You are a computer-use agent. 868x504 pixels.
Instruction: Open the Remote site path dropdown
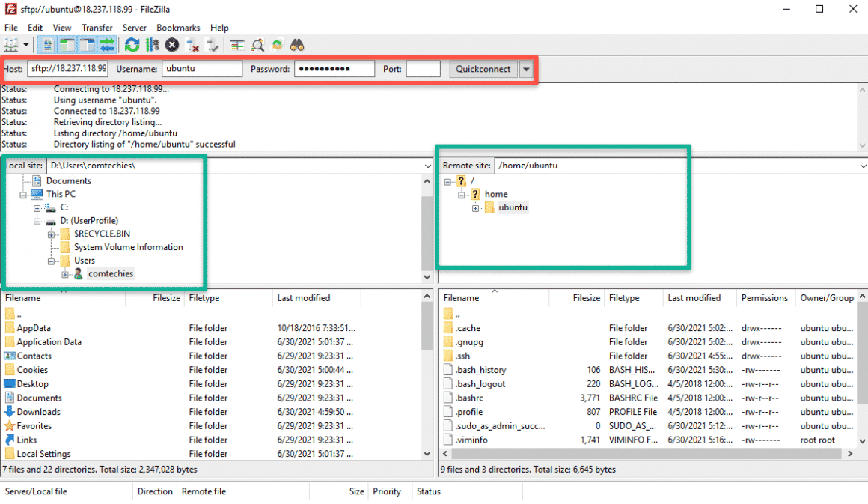(863, 166)
